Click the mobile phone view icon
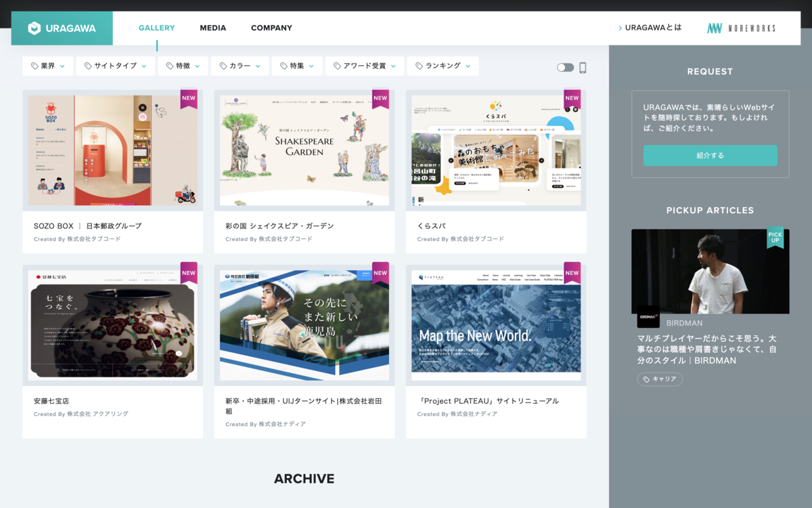This screenshot has height=508, width=812. click(583, 67)
